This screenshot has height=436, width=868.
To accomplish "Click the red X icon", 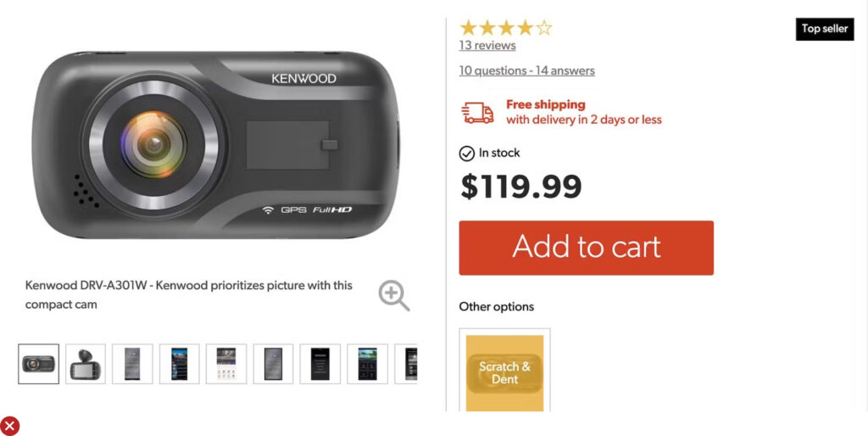I will [9, 426].
